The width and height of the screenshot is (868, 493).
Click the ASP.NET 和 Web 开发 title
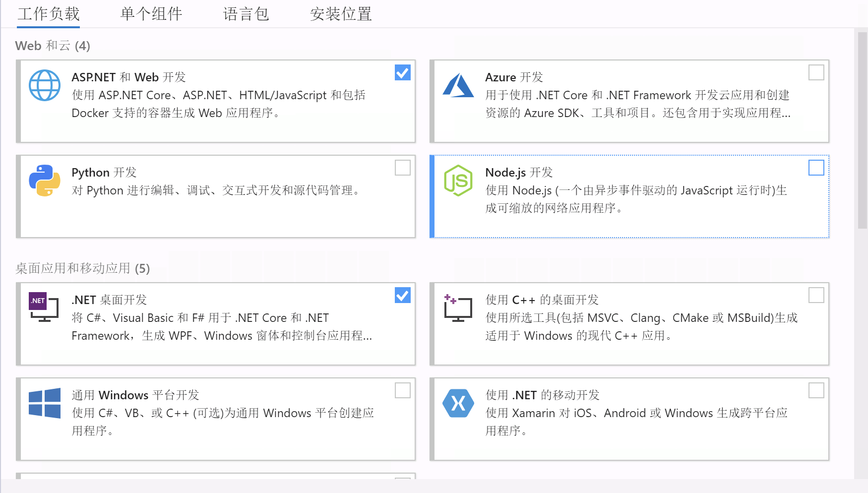click(x=128, y=77)
